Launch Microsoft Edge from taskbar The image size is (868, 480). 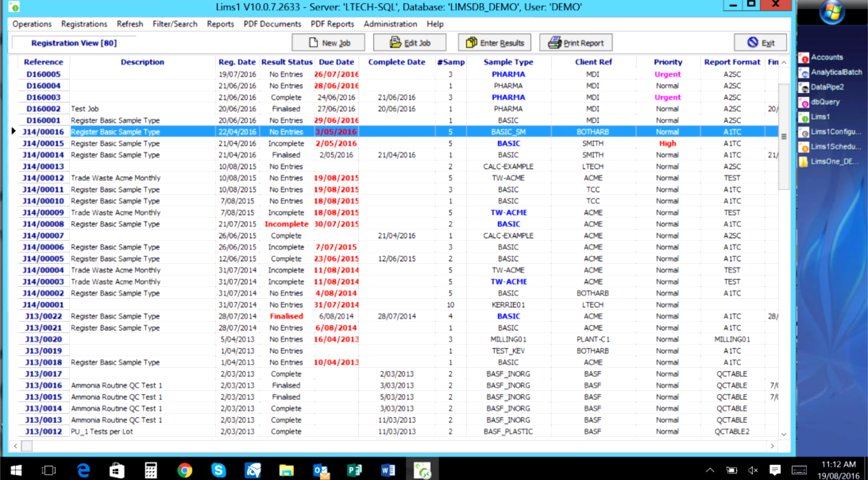(83, 470)
